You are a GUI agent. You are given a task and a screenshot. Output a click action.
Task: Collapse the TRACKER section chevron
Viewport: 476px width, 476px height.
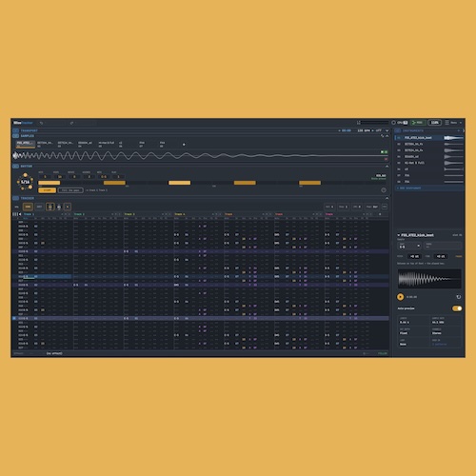(387, 198)
